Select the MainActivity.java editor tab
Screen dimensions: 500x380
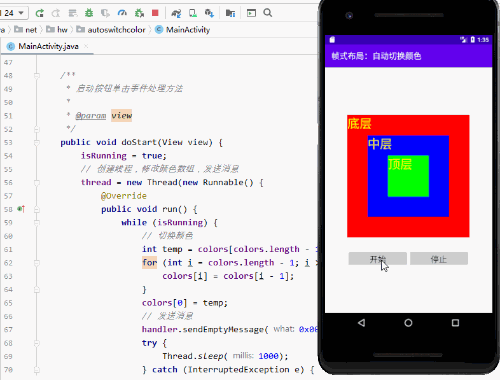[x=48, y=46]
